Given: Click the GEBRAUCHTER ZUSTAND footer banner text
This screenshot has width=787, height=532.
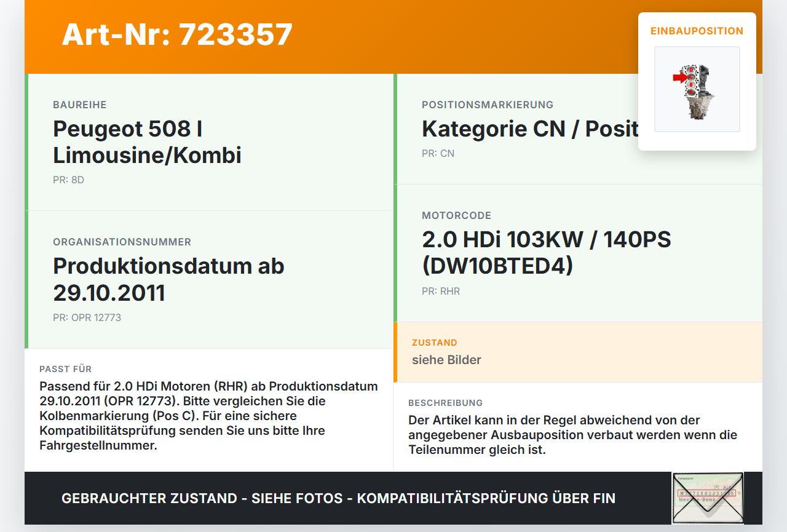Looking at the screenshot, I should 338,498.
